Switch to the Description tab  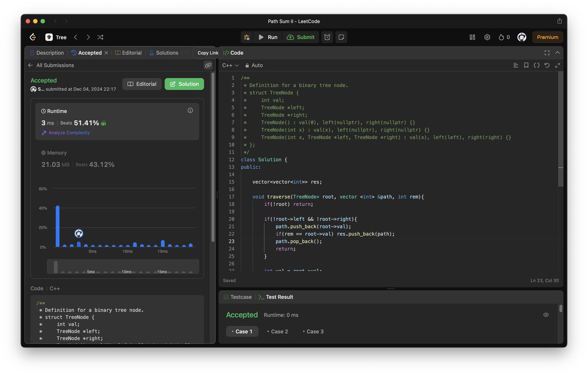[x=47, y=53]
